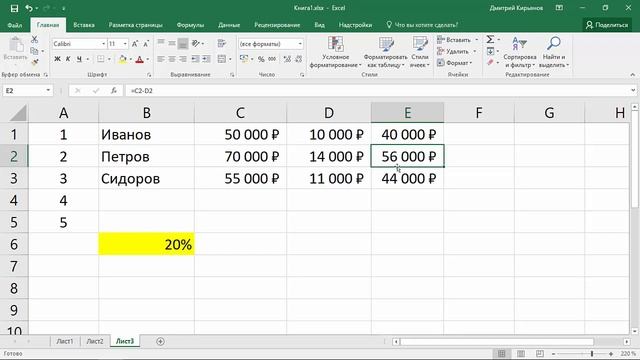Open the fill color dropdown arrow

[x=130, y=59]
